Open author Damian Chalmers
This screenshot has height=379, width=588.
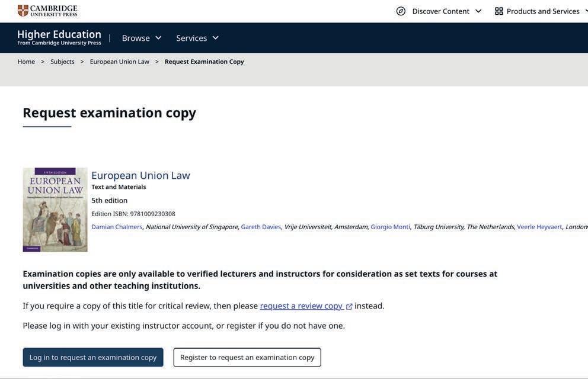(117, 227)
